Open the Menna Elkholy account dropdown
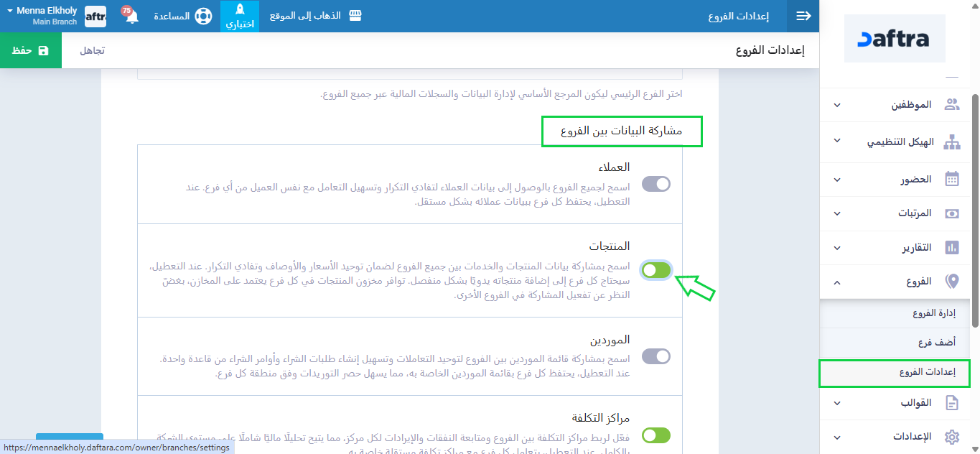 (x=42, y=16)
